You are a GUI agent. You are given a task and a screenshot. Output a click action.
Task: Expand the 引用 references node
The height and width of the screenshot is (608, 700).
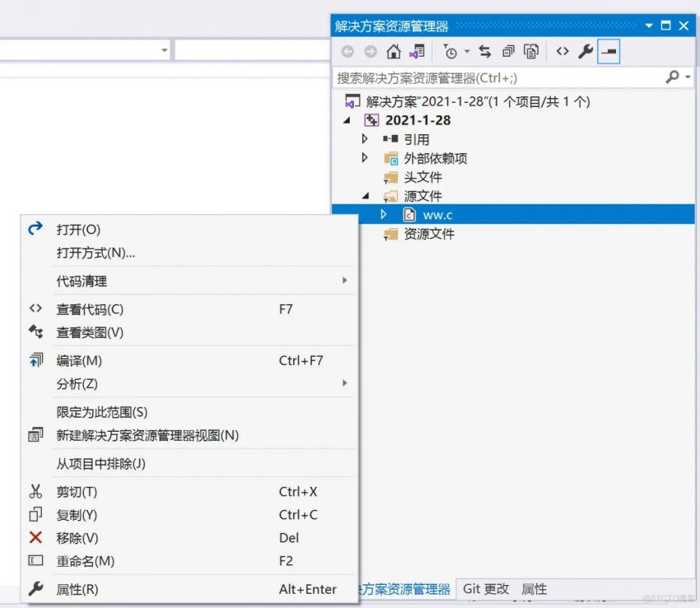pyautogui.click(x=365, y=139)
